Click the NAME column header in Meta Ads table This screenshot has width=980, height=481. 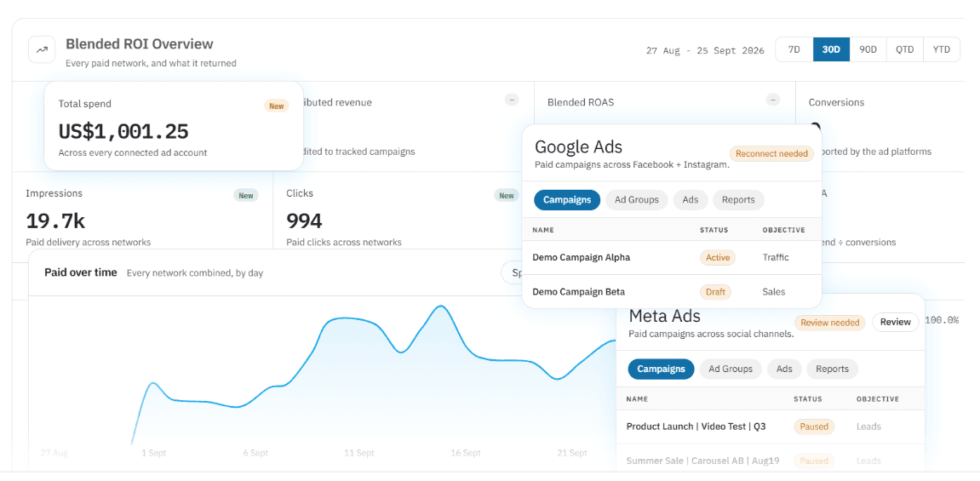point(637,399)
